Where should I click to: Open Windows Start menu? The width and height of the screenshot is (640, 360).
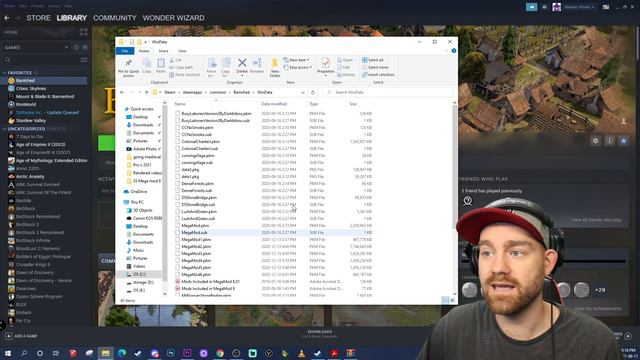pyautogui.click(x=7, y=353)
